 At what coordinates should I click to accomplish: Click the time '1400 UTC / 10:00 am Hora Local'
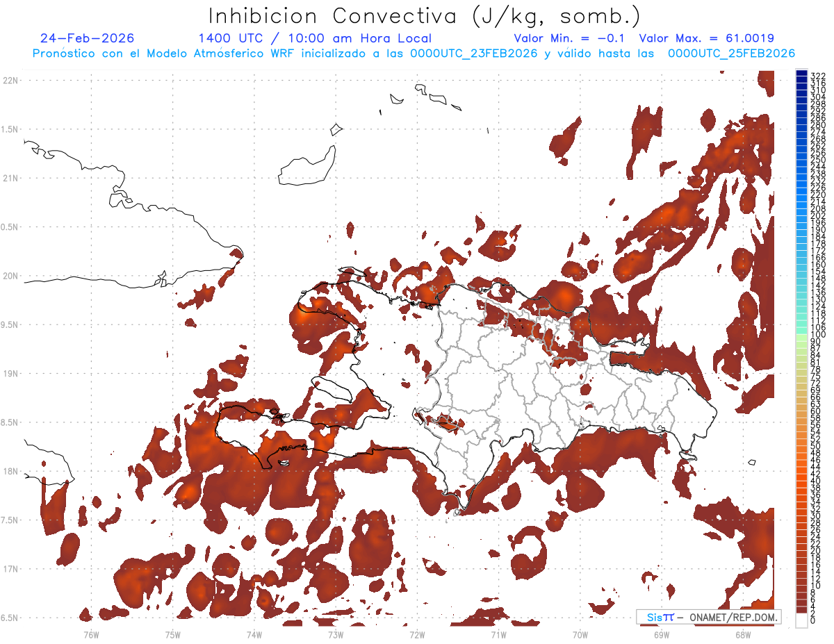click(x=315, y=39)
